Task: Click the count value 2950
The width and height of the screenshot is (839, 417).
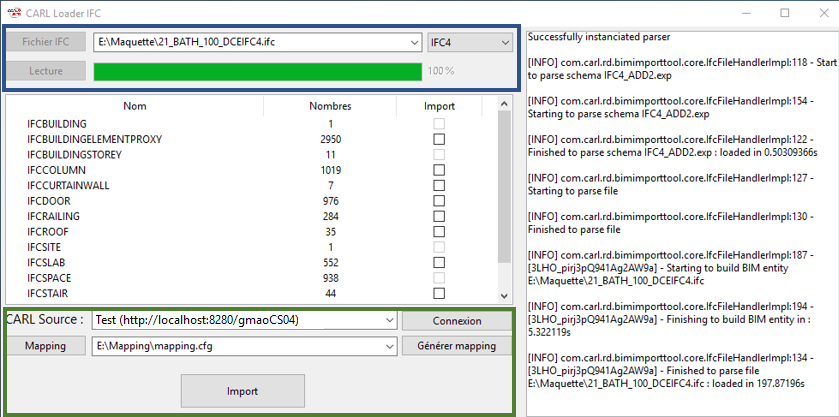Action: pyautogui.click(x=331, y=140)
